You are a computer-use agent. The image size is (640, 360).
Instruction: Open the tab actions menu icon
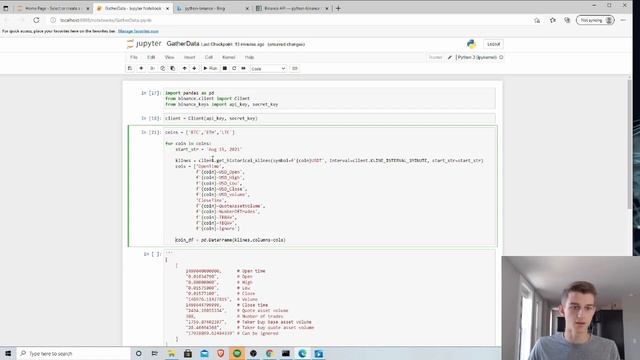point(6,8)
